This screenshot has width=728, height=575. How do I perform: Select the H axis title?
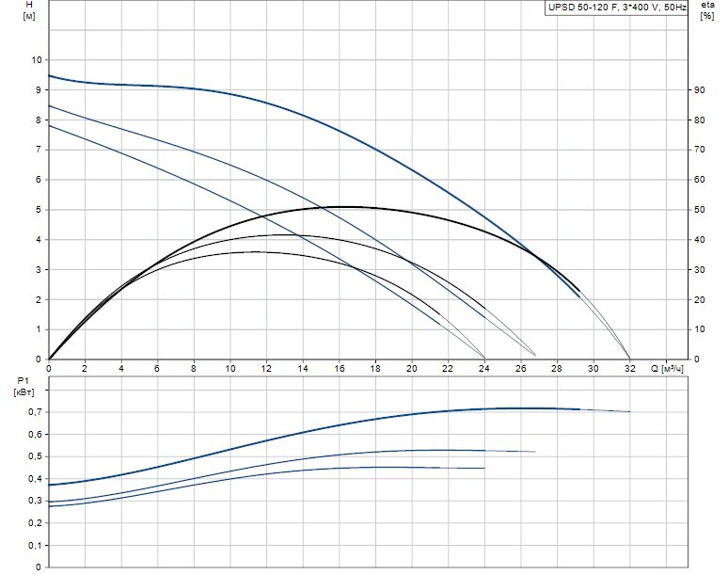coord(29,5)
